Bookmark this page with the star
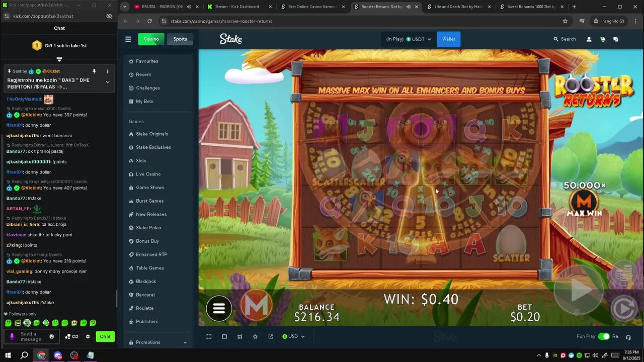Viewport: 644px width, 362px height. pyautogui.click(x=565, y=21)
